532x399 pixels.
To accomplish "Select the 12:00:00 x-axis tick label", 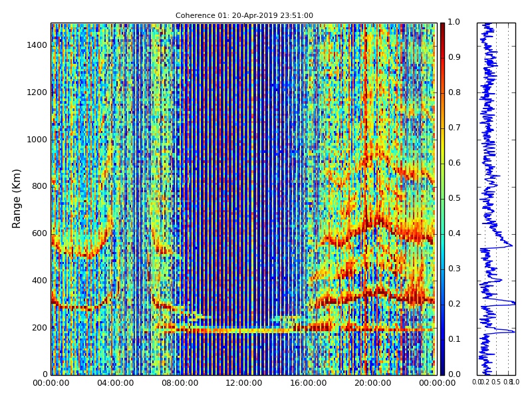I will point(244,383).
